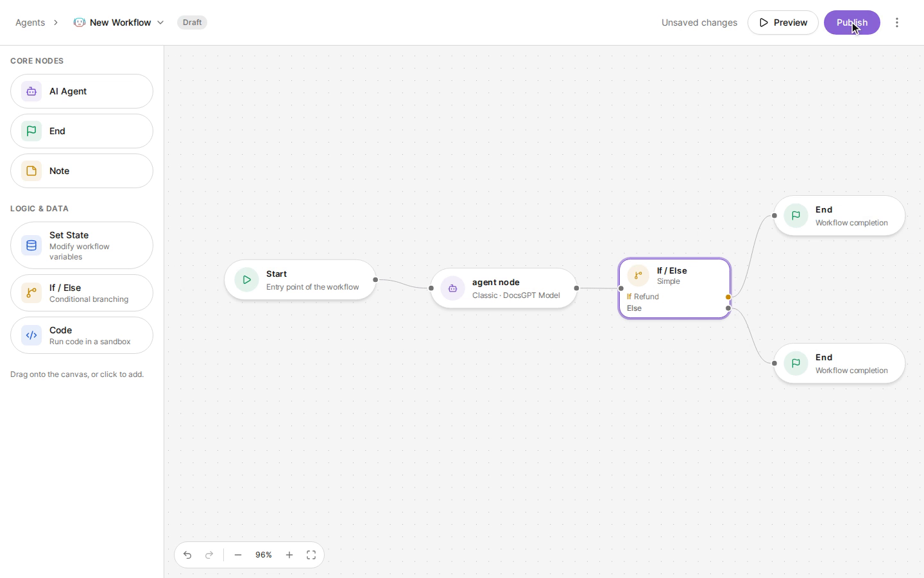
Task: Click "Classic · DocsGPT Model" subtitle
Action: click(516, 295)
